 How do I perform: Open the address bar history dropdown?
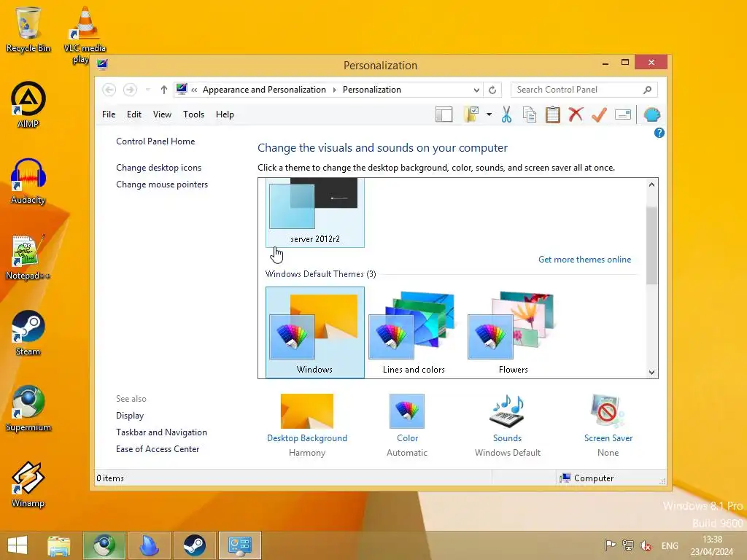[x=476, y=90]
